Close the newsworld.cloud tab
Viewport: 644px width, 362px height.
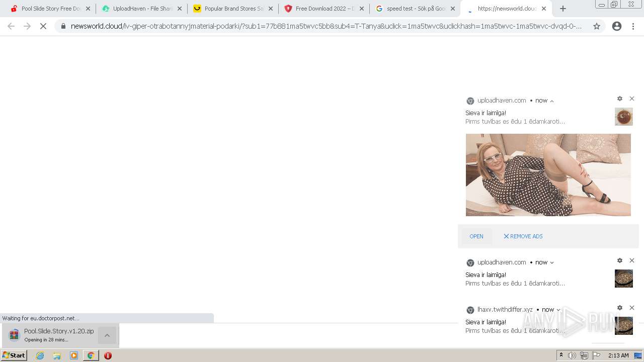point(544,9)
